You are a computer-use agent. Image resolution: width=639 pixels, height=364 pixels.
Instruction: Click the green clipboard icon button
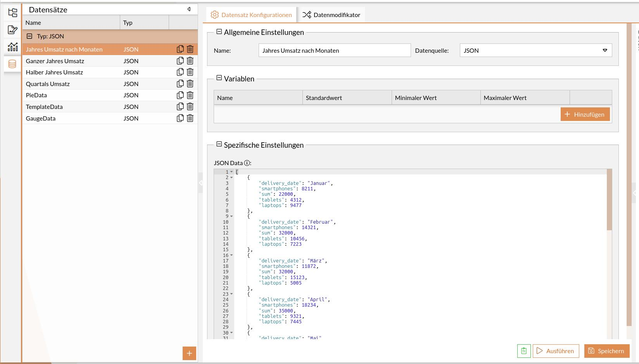point(524,351)
